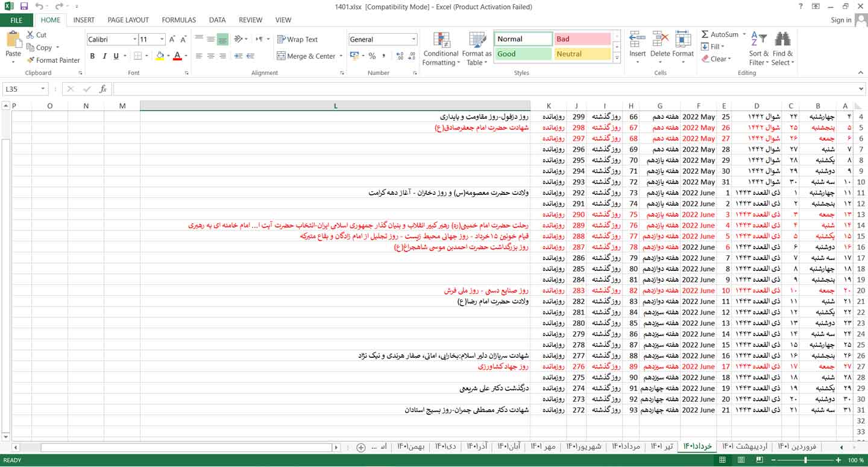Open font name dropdown Calibri
This screenshot has width=868, height=467.
pyautogui.click(x=134, y=39)
